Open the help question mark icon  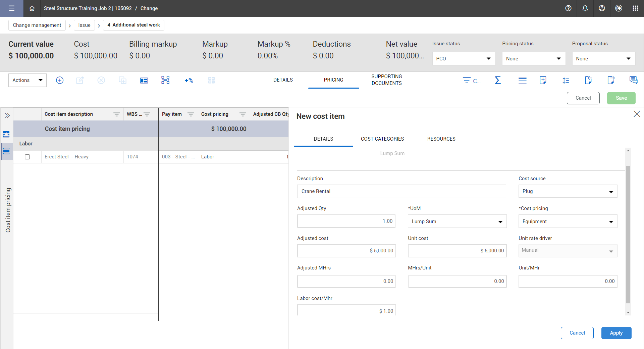click(568, 8)
